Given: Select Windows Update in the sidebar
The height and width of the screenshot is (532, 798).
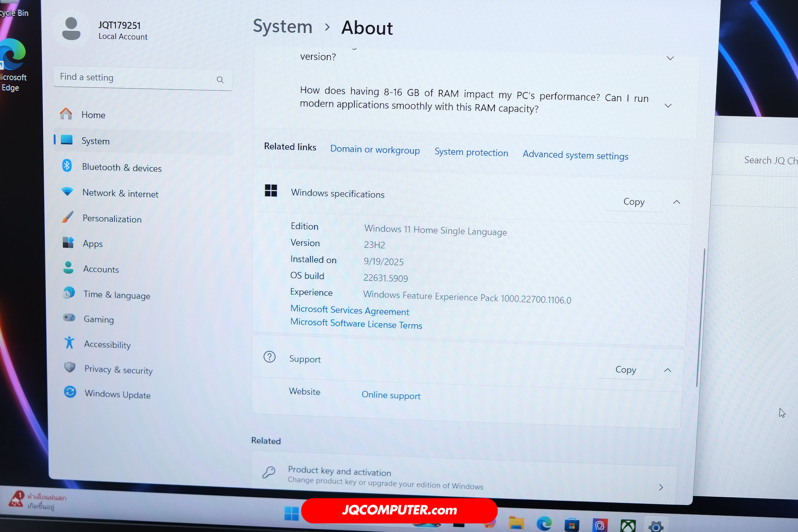Looking at the screenshot, I should [x=118, y=394].
